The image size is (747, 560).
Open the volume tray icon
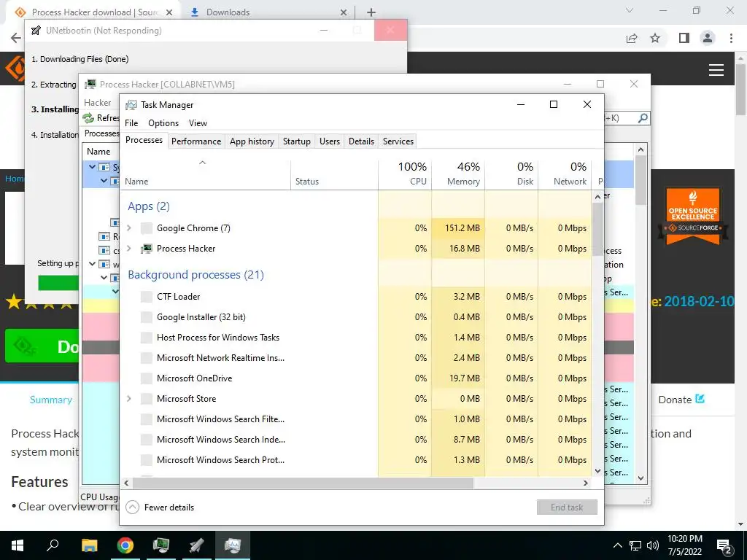pyautogui.click(x=653, y=545)
